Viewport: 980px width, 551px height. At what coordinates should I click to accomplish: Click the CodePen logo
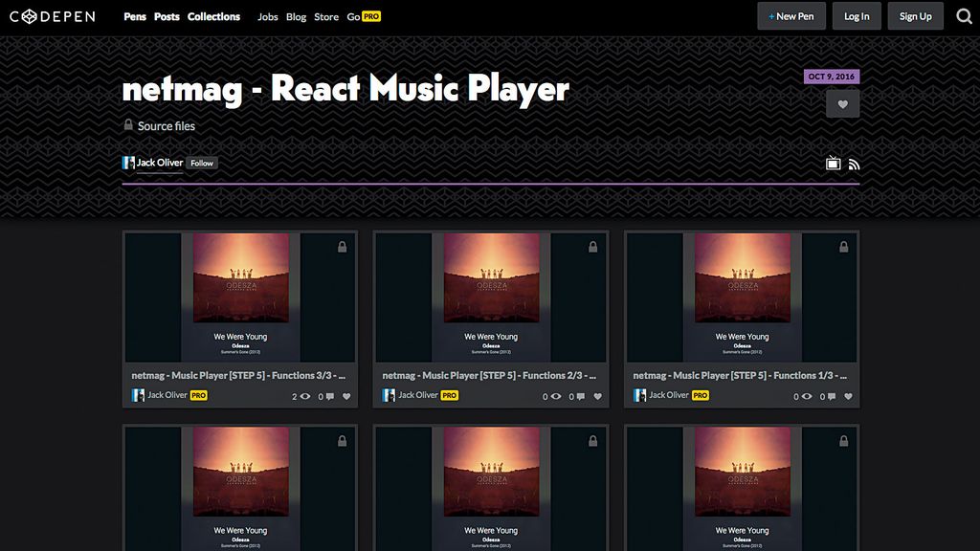click(x=53, y=15)
